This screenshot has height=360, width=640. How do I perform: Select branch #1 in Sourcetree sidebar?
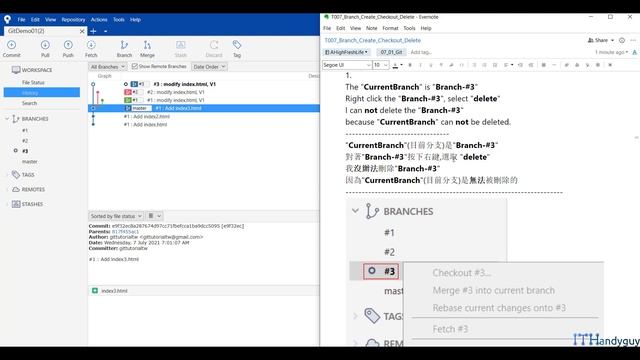[x=25, y=131]
